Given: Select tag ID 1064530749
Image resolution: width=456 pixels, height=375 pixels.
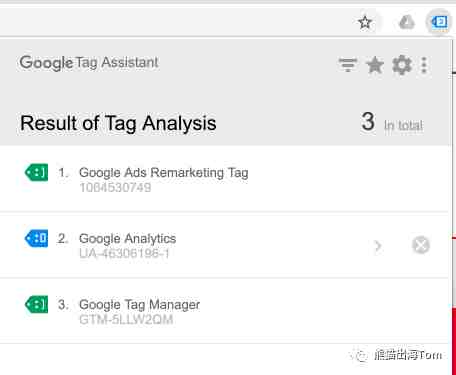Looking at the screenshot, I should pos(115,188).
